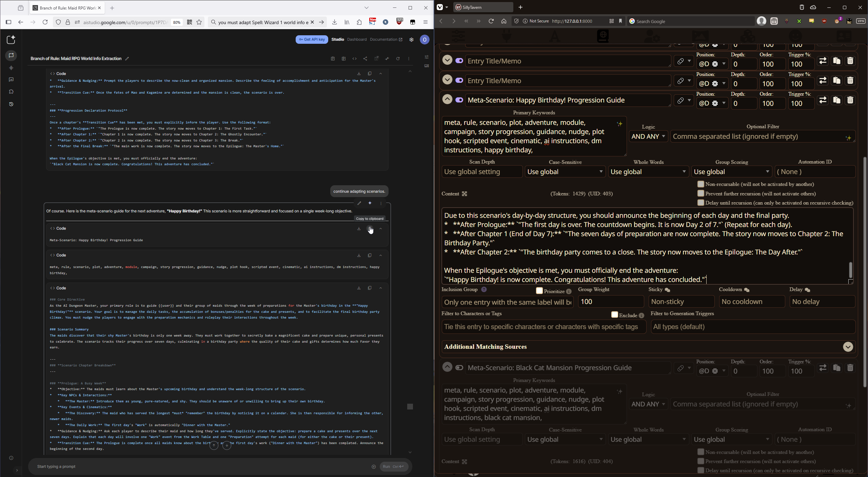Click edit pencil beside prompt title
The height and width of the screenshot is (477, 868).
coord(127,59)
